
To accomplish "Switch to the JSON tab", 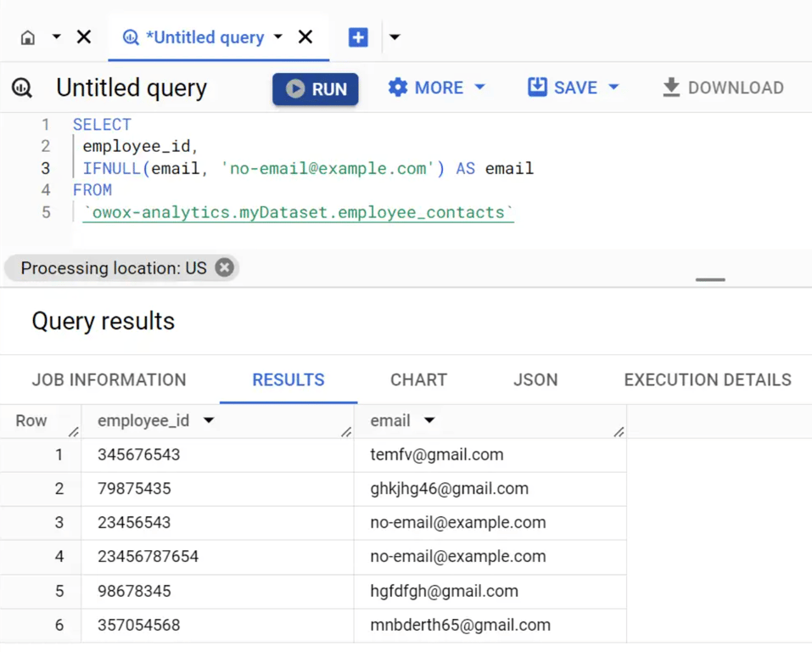I will [535, 379].
